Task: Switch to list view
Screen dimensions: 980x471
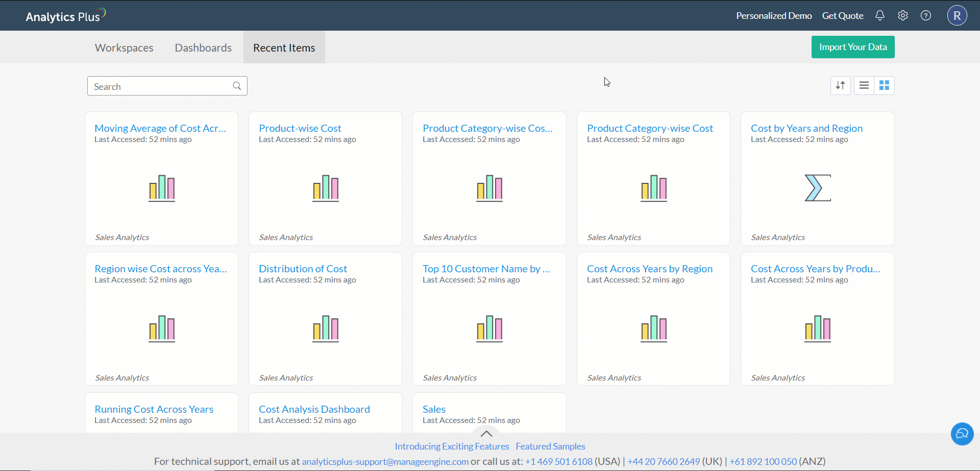Action: (x=864, y=85)
